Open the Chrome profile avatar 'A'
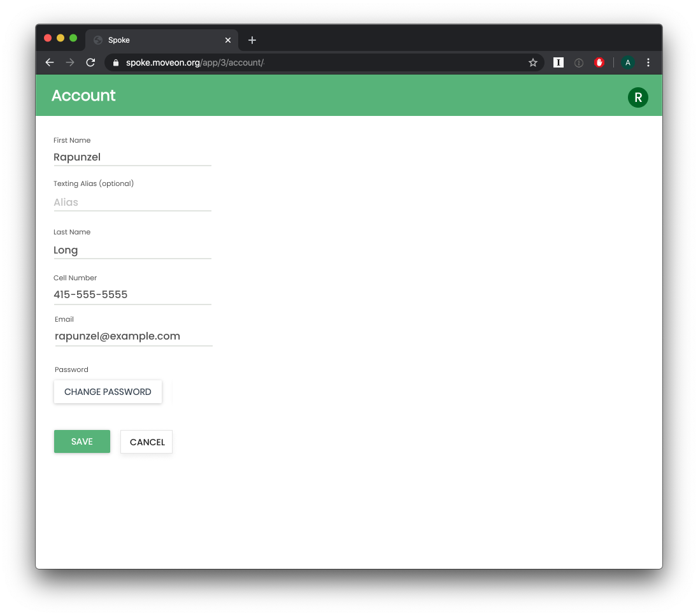The width and height of the screenshot is (698, 616). tap(628, 63)
